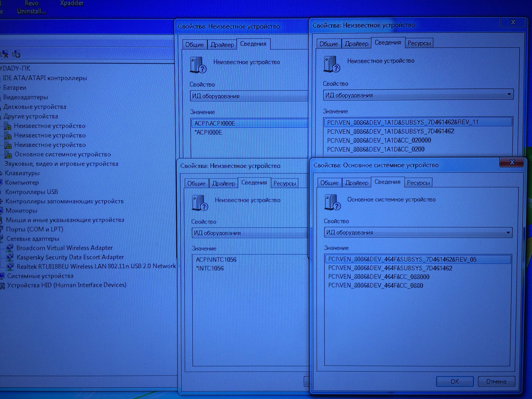Click the scan hardware changes toolbar icon
The height and width of the screenshot is (399, 532).
(x=16, y=54)
